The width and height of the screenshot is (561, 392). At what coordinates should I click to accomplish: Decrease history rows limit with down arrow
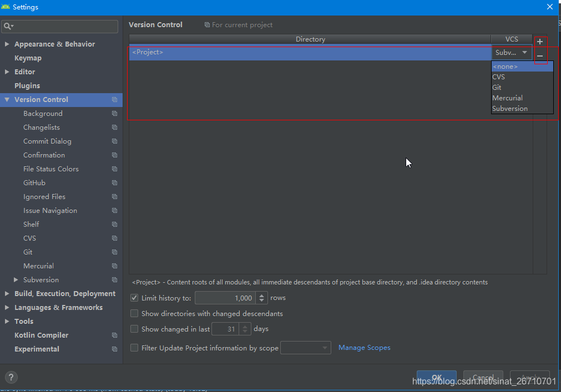261,301
